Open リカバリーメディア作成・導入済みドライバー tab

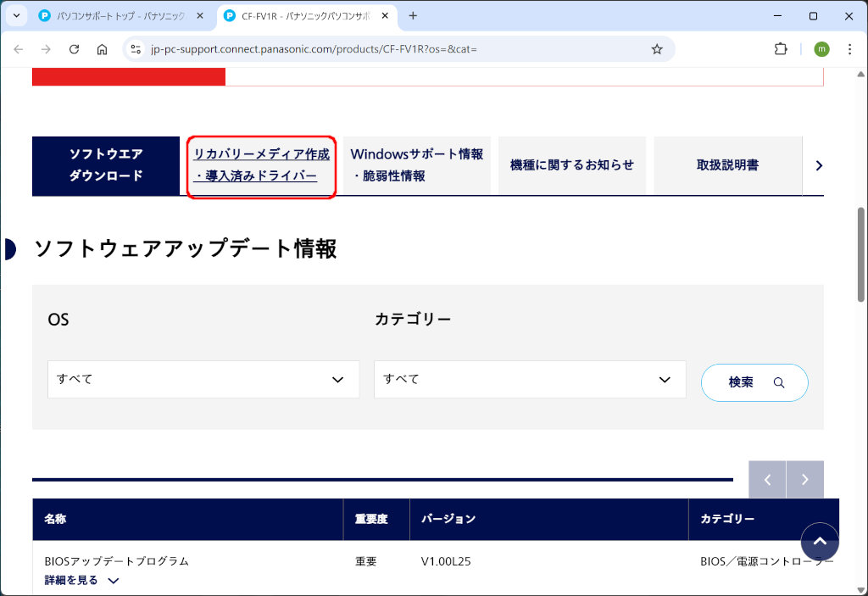tap(261, 165)
